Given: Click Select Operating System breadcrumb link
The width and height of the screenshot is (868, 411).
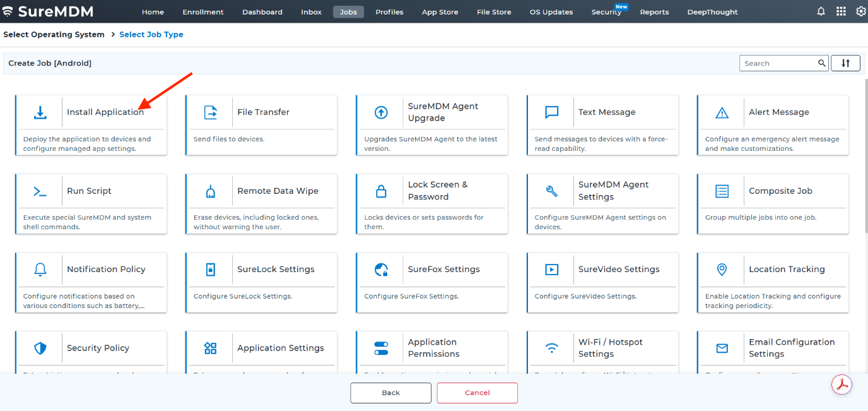Looking at the screenshot, I should 54,35.
